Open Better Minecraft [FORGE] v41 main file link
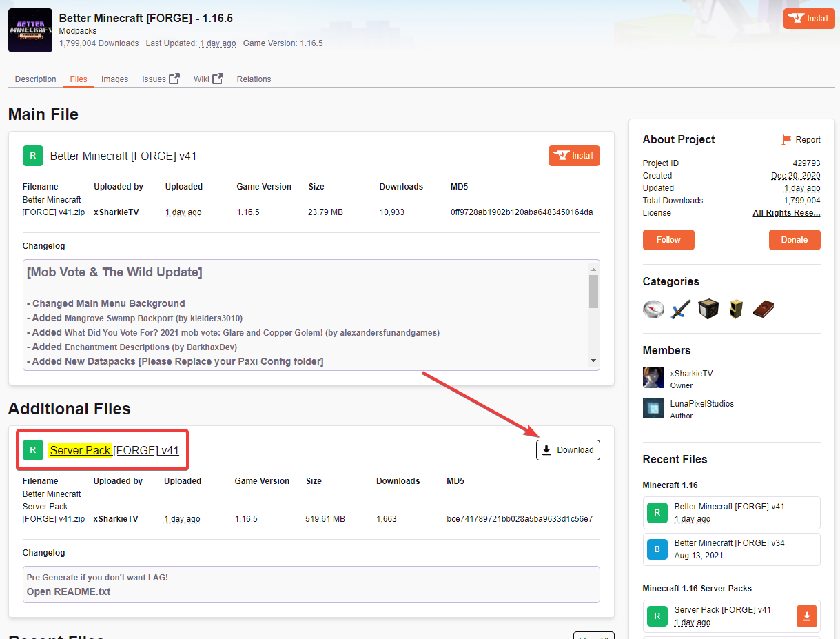Image resolution: width=840 pixels, height=639 pixels. coord(123,156)
